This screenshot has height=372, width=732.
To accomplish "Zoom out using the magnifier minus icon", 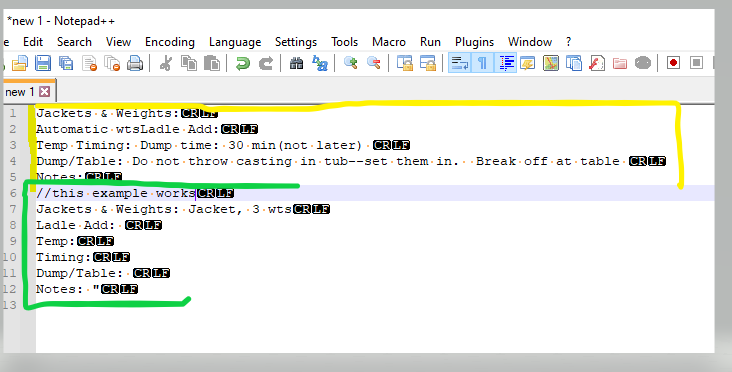I will (373, 63).
